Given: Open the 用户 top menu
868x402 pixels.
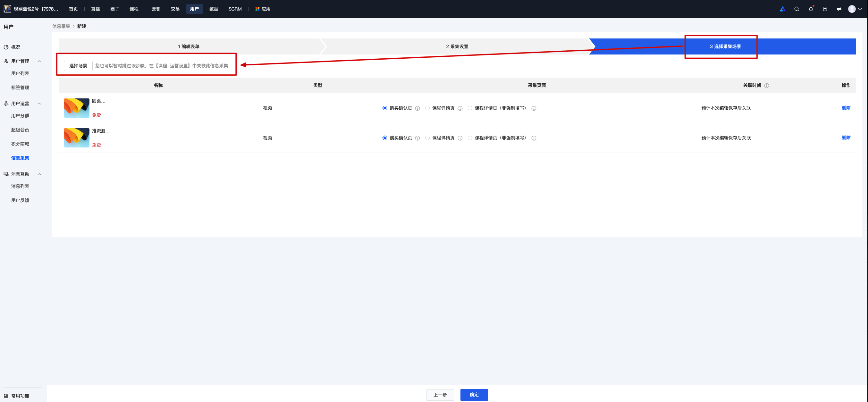Looking at the screenshot, I should (x=194, y=9).
